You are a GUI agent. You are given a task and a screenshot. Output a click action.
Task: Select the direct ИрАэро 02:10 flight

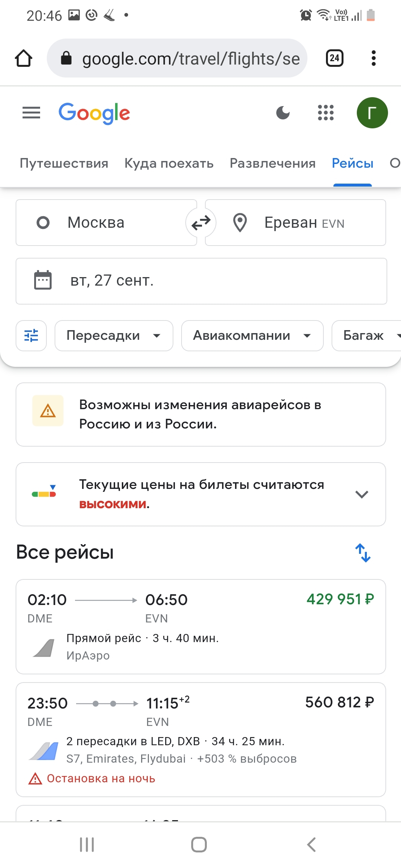200,627
